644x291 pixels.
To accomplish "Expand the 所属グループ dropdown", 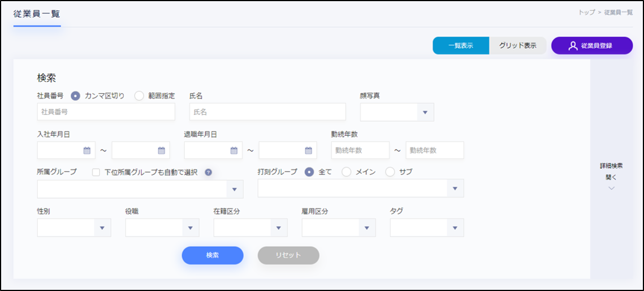I will 235,189.
